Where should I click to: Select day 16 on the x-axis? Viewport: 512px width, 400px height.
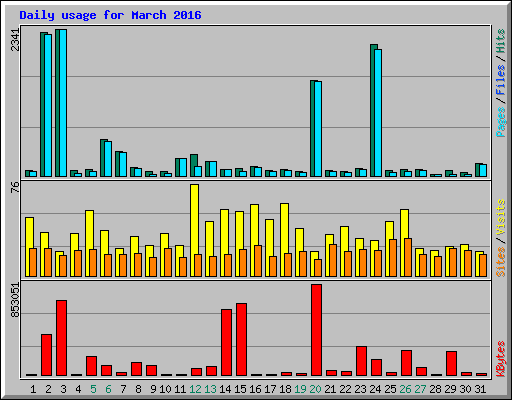click(255, 389)
